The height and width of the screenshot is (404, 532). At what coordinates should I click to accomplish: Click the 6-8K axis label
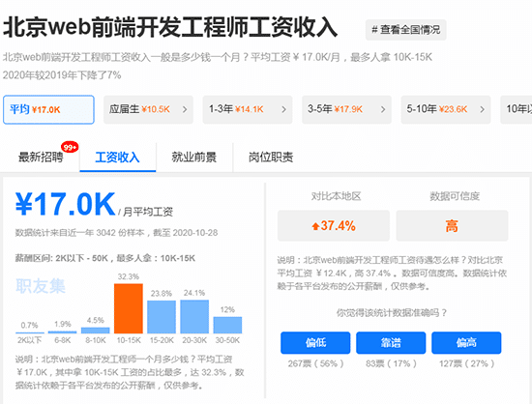pos(63,340)
